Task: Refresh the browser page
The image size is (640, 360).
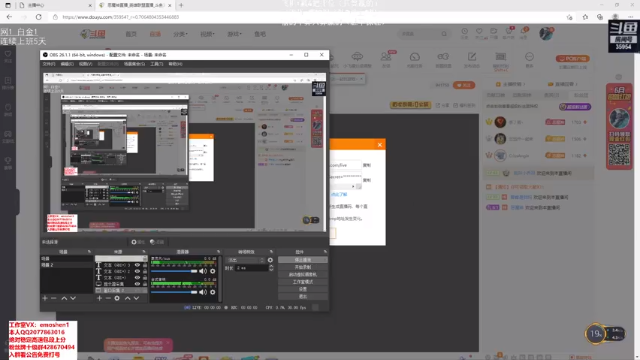Action: (x=39, y=17)
